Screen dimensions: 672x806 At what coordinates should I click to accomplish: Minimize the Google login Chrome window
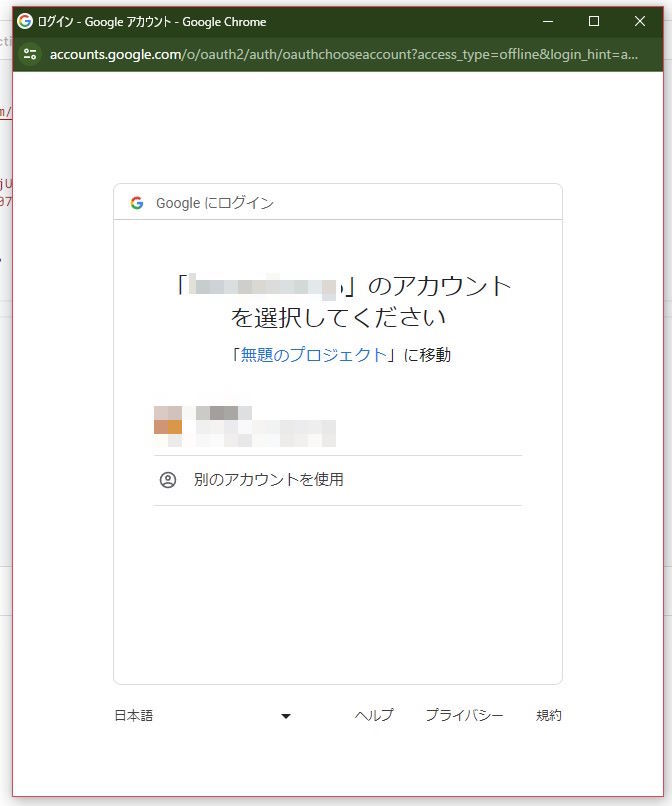[548, 21]
